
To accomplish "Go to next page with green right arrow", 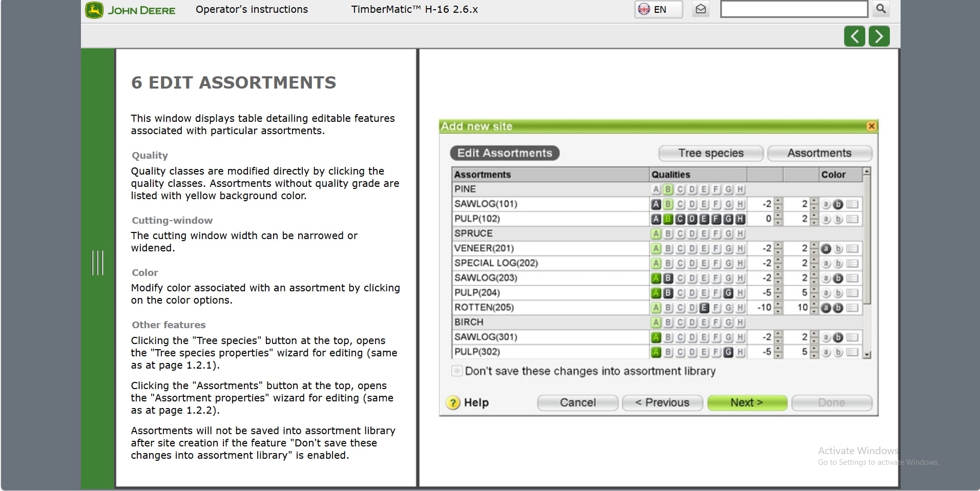I will click(x=879, y=36).
